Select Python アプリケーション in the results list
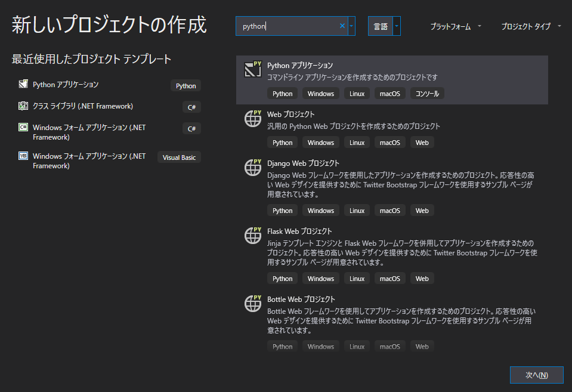572x392 pixels. [x=392, y=80]
